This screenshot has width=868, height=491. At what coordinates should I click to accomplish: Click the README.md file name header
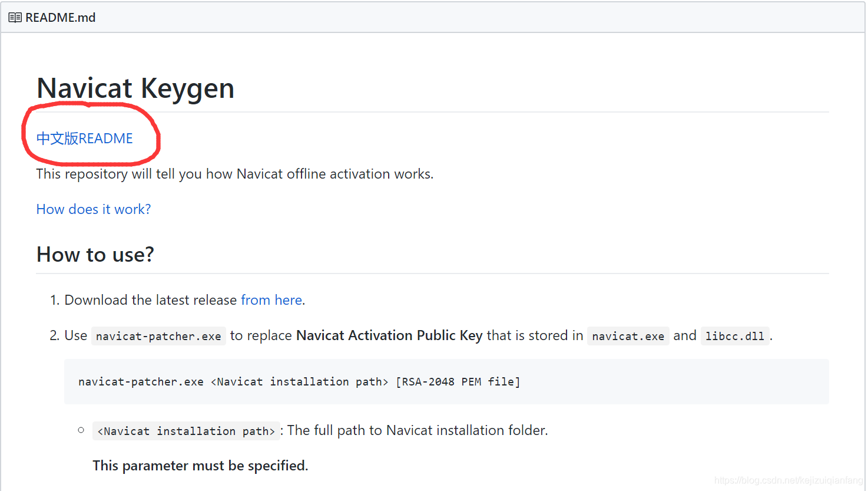(61, 18)
